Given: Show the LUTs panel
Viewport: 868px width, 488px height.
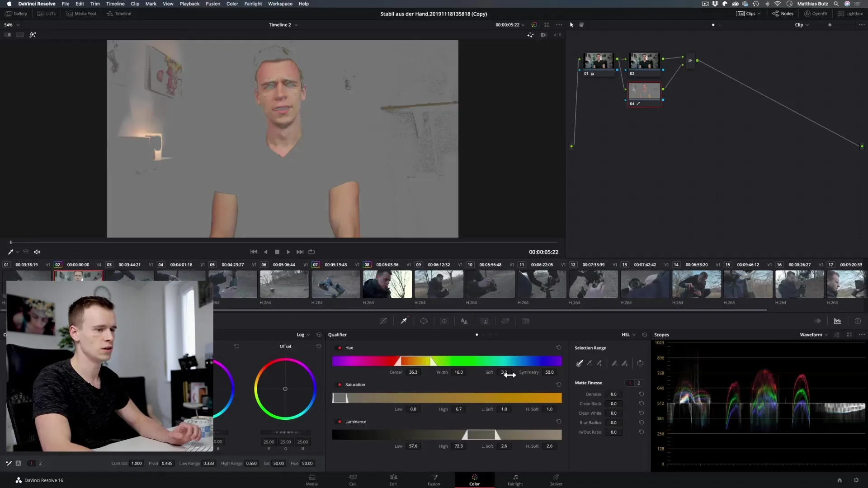Looking at the screenshot, I should 47,14.
